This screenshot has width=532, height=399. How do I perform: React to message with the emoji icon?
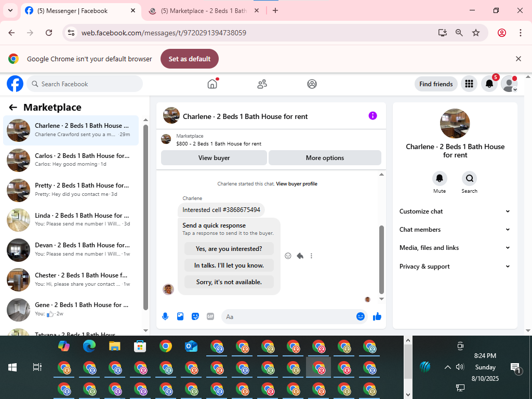[288, 256]
